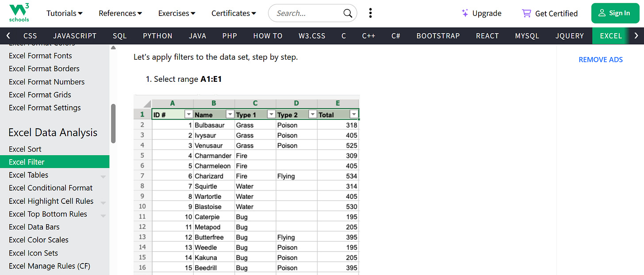Click the Get Certified cart icon
This screenshot has width=644, height=275.
pos(526,13)
